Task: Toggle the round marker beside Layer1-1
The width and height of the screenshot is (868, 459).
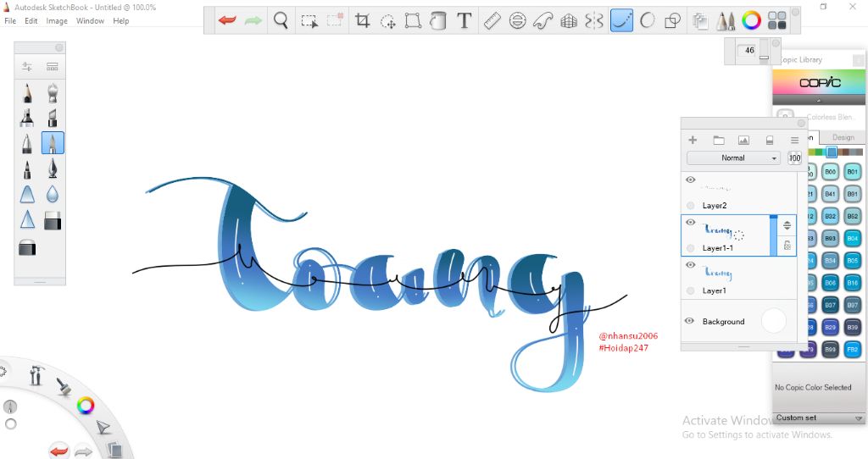Action: click(x=690, y=248)
